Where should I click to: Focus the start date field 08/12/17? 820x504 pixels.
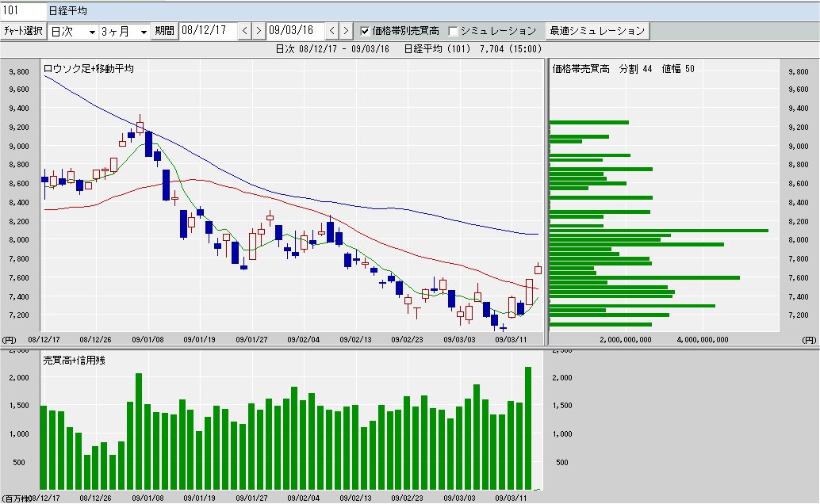(x=208, y=31)
